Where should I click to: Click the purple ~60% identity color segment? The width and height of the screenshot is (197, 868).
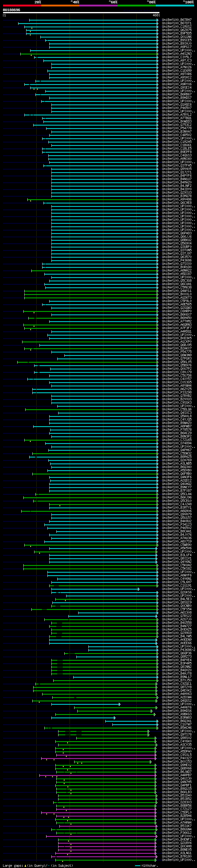(x=98, y=6)
